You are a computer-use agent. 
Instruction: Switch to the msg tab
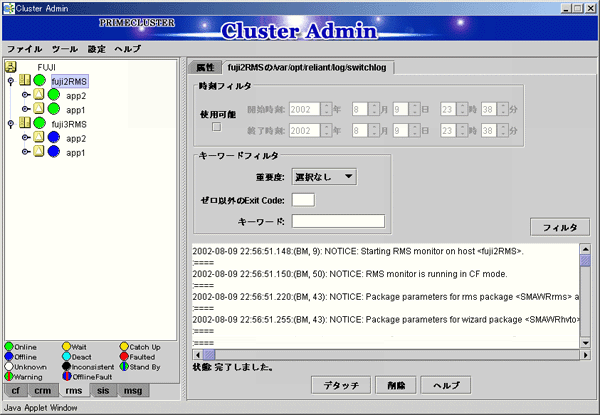133,391
